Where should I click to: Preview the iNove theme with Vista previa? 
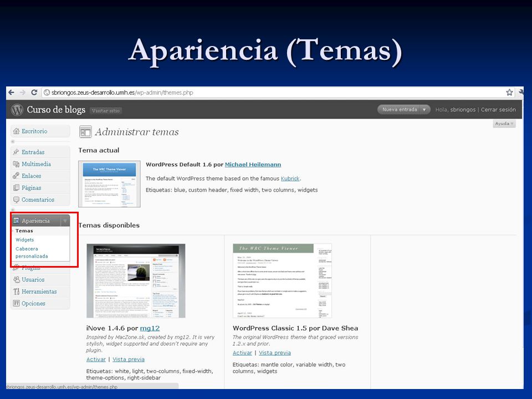pos(129,359)
